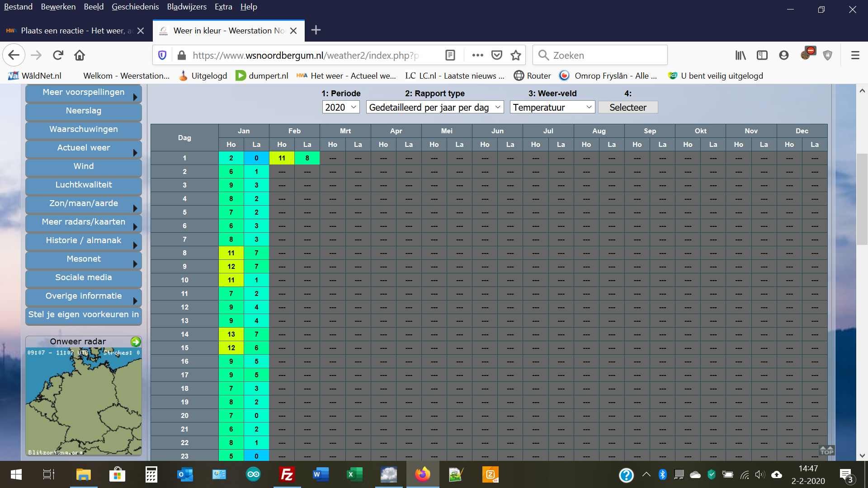
Task: Open the Periode year dropdown
Action: click(341, 108)
